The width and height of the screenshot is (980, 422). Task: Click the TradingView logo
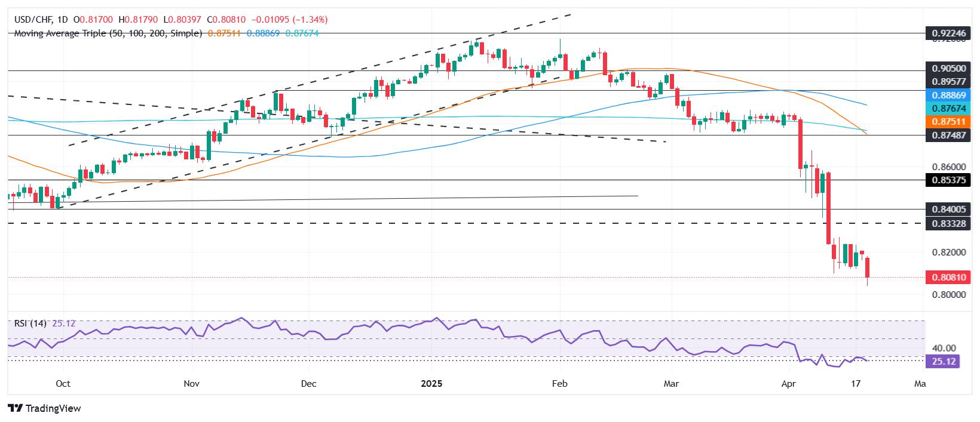[44, 408]
